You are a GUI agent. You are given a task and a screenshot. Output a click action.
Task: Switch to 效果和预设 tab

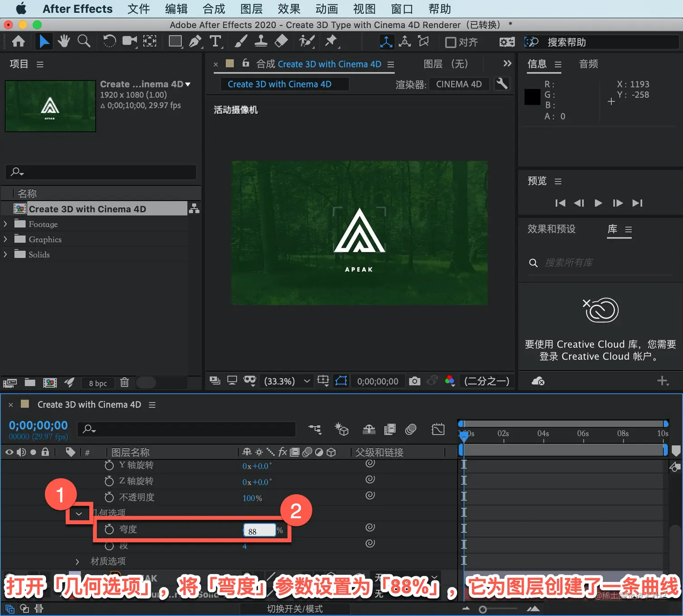(x=552, y=229)
